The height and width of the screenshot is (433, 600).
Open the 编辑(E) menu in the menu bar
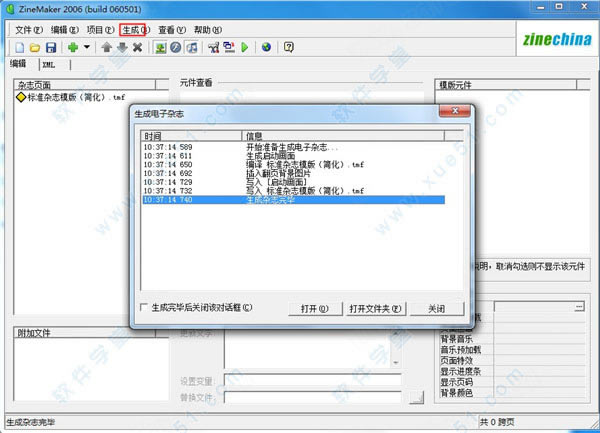65,30
